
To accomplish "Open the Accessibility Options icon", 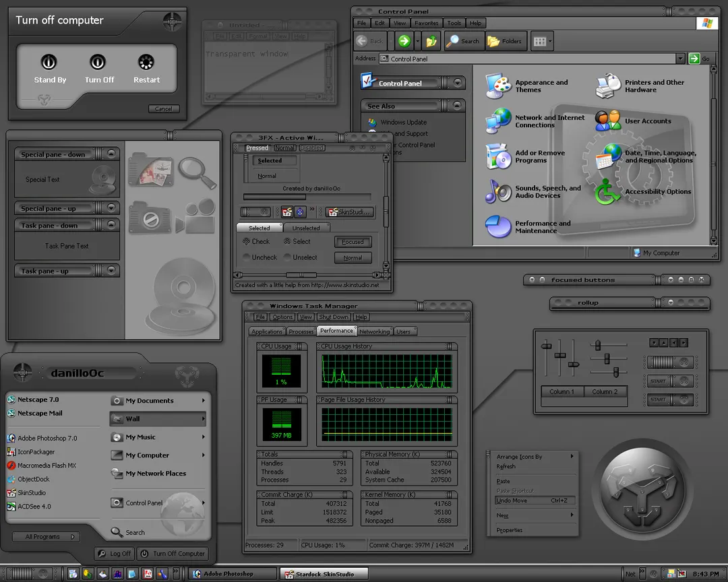I will coord(608,192).
